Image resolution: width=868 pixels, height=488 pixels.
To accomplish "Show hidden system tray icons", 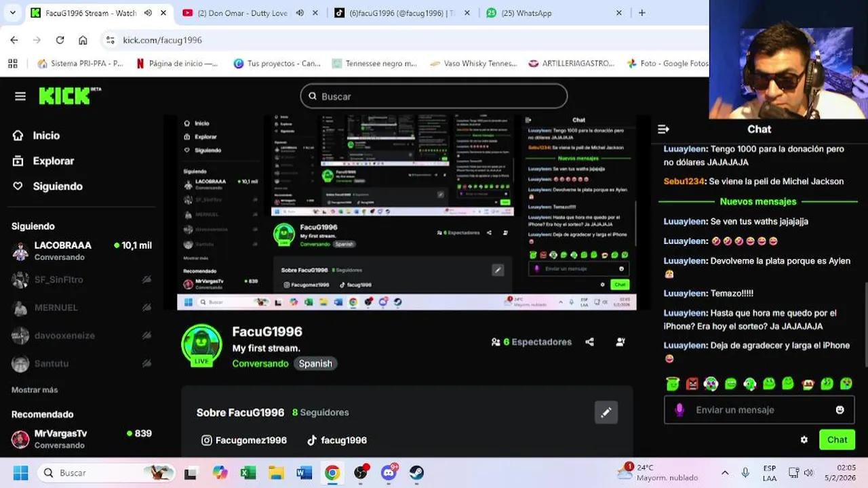I will (724, 472).
